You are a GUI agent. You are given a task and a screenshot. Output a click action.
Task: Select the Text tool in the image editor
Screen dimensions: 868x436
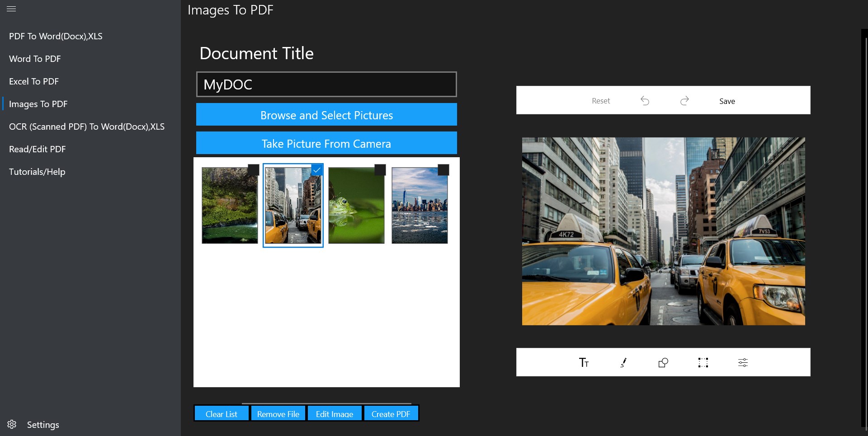[584, 362]
